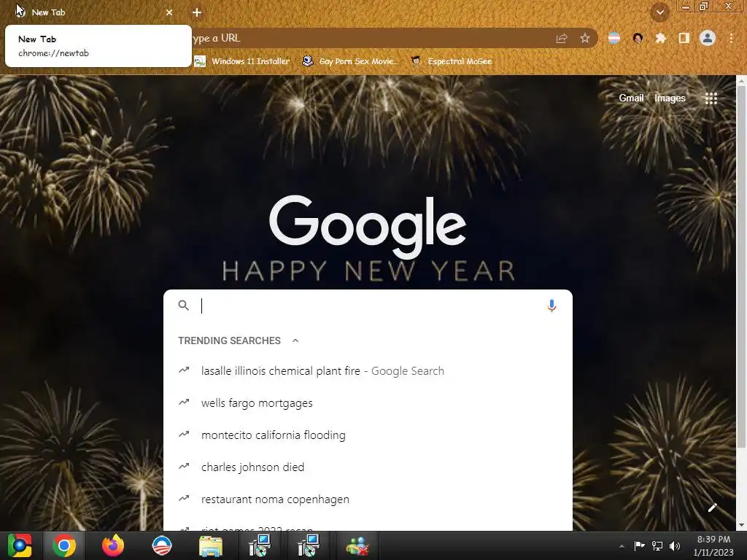
Task: Open the first installer taskbar icon
Action: coord(260,545)
